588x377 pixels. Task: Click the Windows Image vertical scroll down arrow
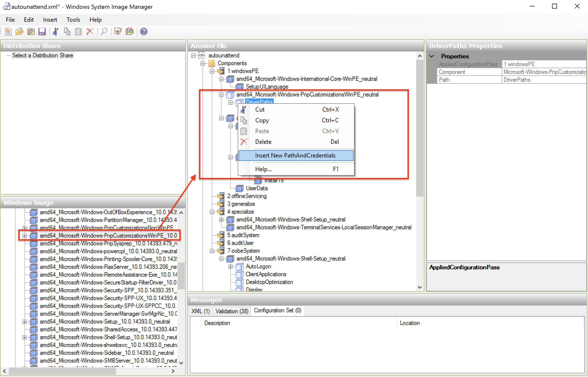[181, 363]
